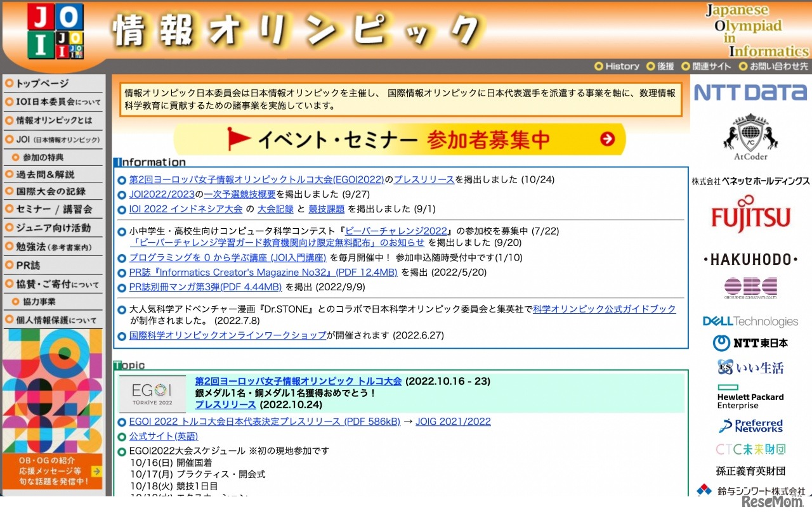Open お問い合わせ先 in the top bar

pos(773,66)
